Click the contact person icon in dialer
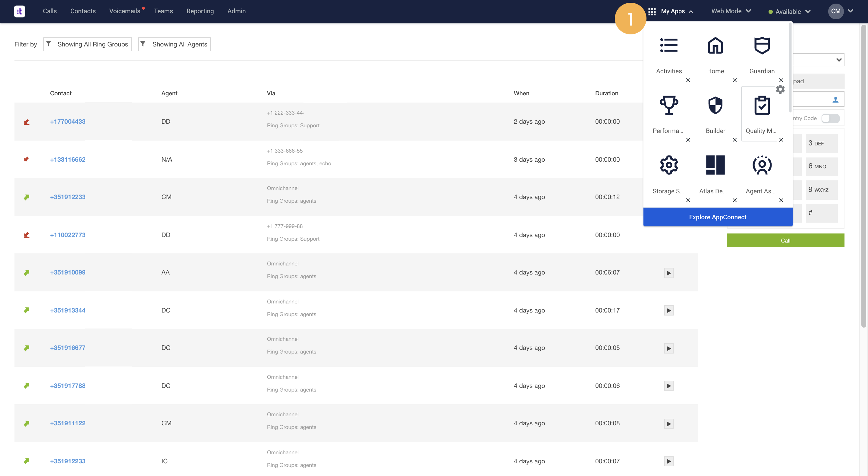The image size is (868, 476). coord(835,100)
